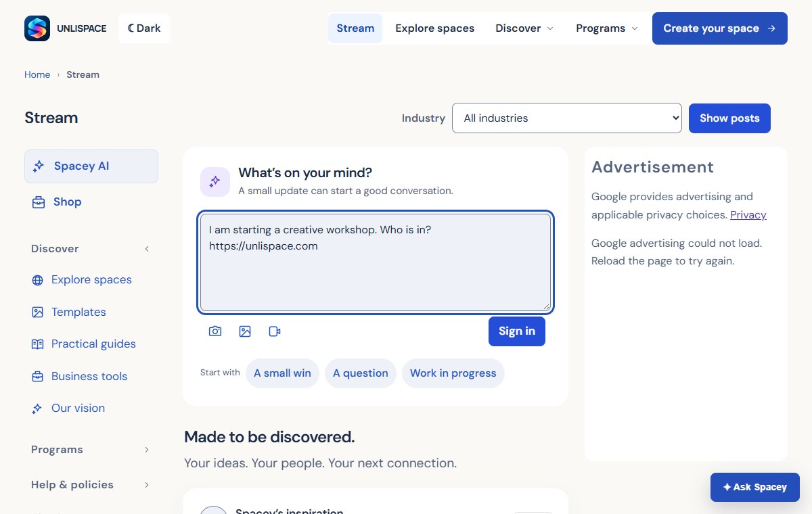The height and width of the screenshot is (514, 812).
Task: Toggle Dark mode
Action: [x=144, y=28]
